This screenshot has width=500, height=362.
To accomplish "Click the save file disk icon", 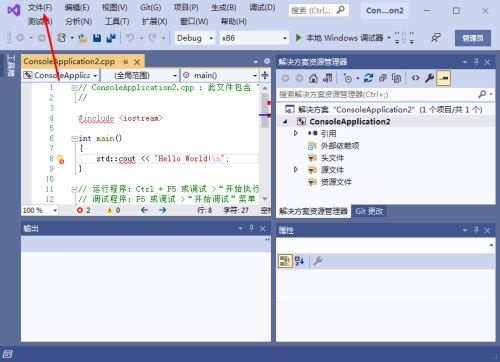I will (x=97, y=38).
